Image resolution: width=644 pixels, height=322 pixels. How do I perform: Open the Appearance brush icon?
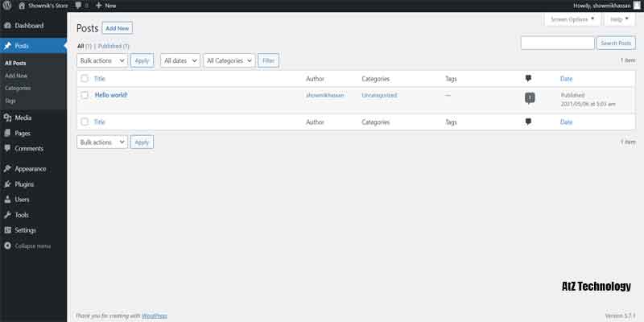pos(7,169)
